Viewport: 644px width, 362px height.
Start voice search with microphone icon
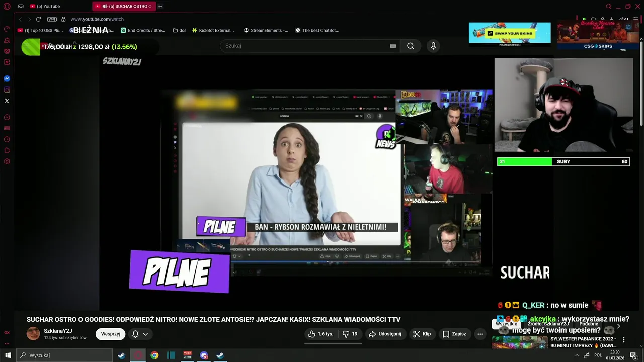tap(433, 46)
